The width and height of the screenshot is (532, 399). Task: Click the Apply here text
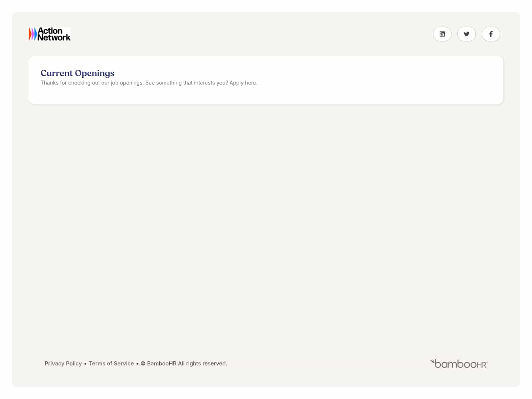(242, 82)
